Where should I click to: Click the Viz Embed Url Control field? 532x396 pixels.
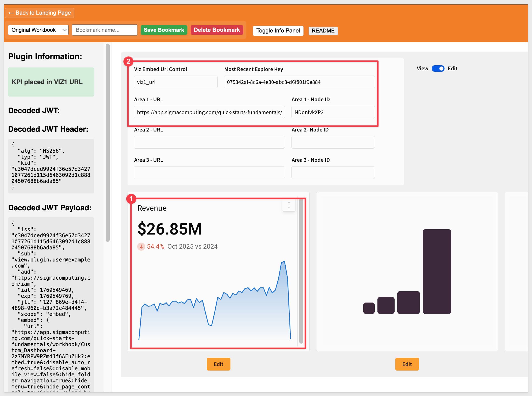pos(175,82)
